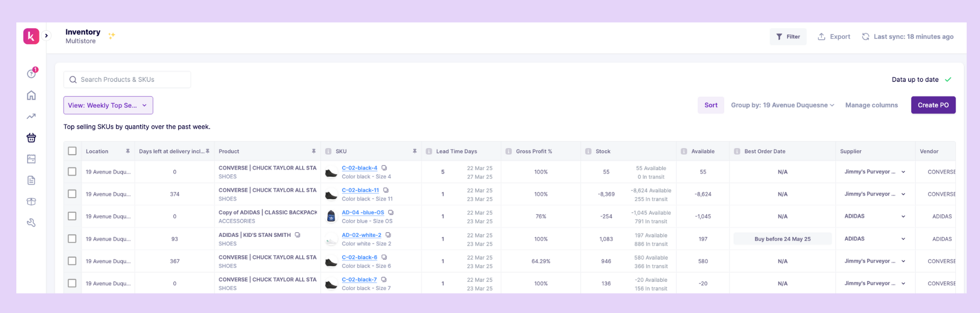The image size is (980, 313).
Task: Expand the sidebar with the arrow toggle
Action: click(46, 36)
